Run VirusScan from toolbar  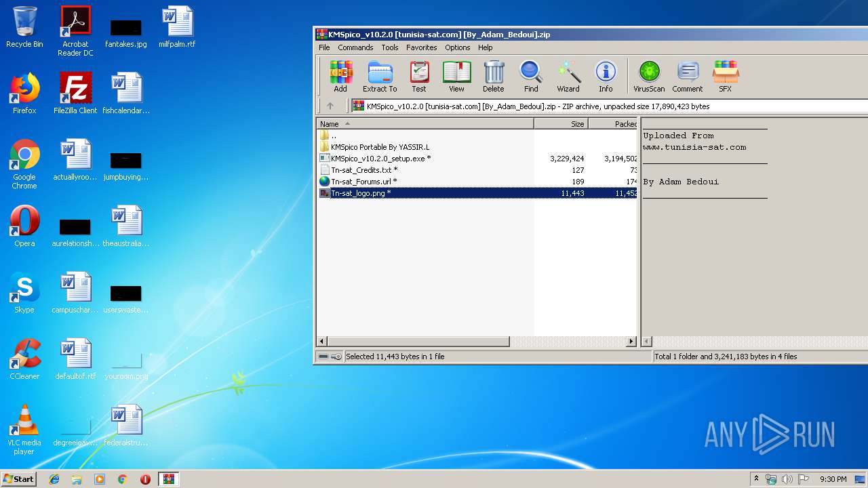tap(649, 76)
